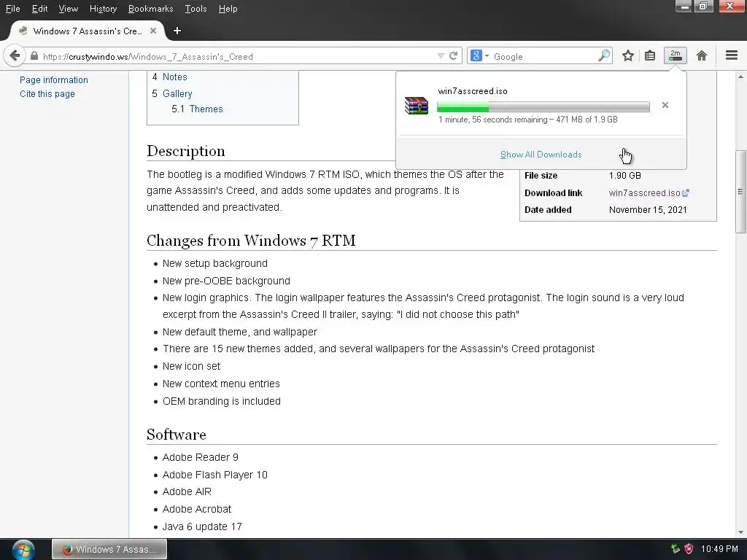Click Show All Downloads link
This screenshot has height=560, width=747.
(541, 155)
